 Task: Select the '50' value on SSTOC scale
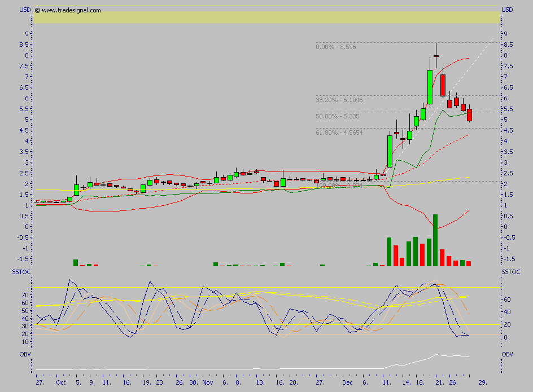pos(25,311)
